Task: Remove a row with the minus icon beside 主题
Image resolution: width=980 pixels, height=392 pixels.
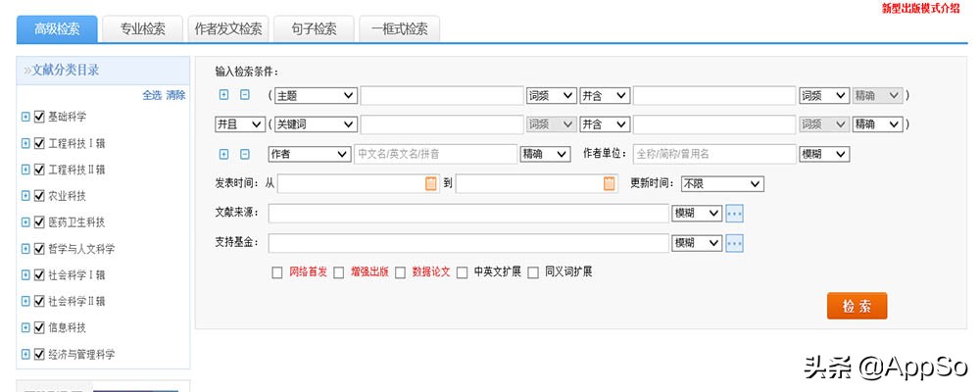Action: pyautogui.click(x=245, y=95)
